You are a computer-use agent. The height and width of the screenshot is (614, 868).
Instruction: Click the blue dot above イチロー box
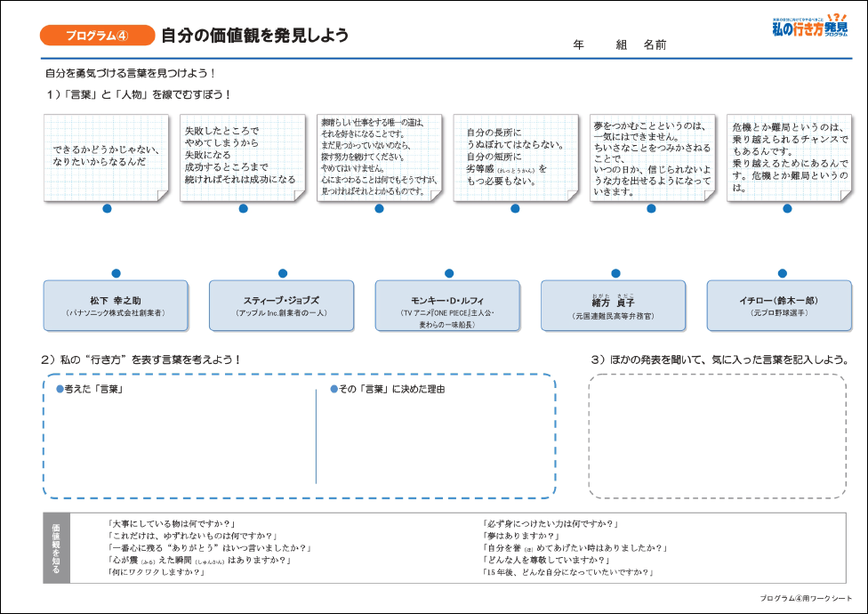pyautogui.click(x=783, y=273)
